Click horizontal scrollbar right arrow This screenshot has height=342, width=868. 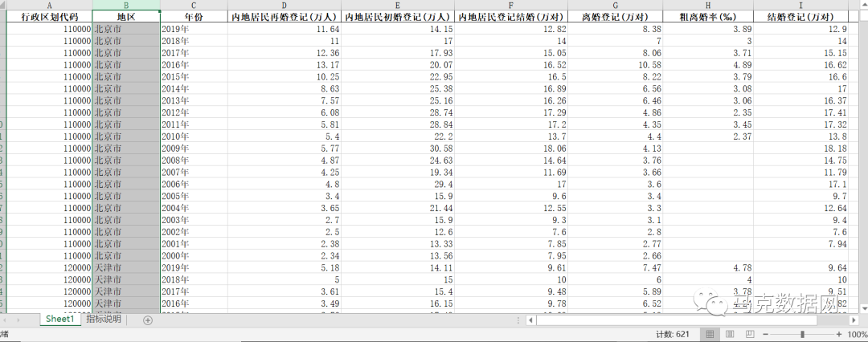pyautogui.click(x=853, y=320)
